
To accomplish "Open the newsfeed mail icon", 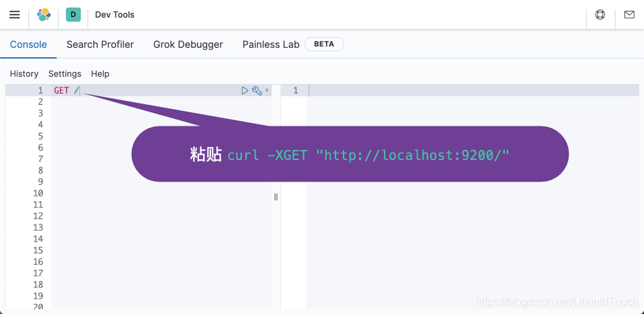I will tap(629, 15).
